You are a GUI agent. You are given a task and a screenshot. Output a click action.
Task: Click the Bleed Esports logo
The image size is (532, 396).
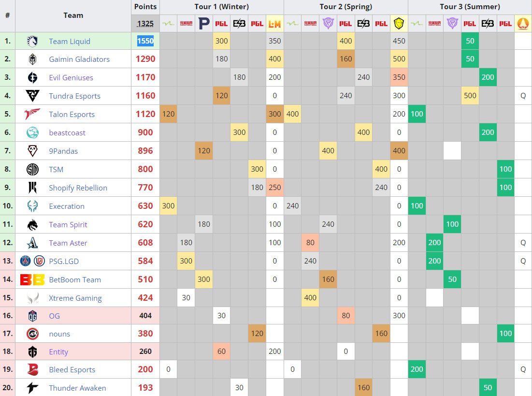[x=32, y=369]
